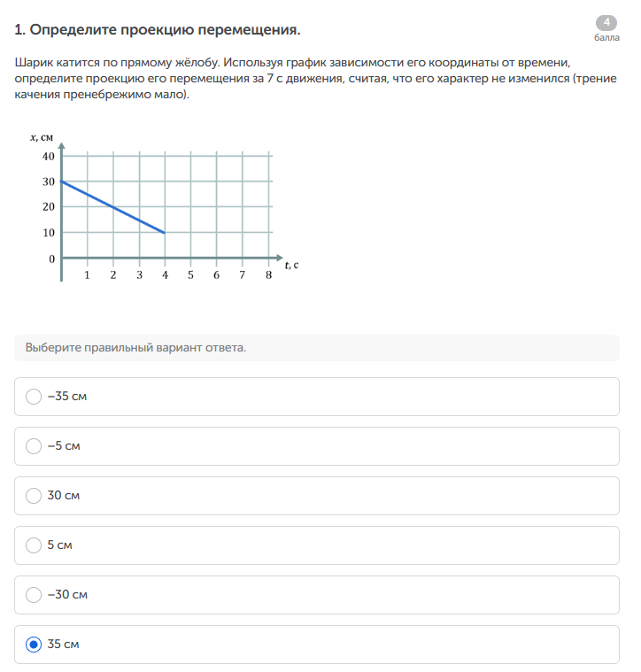Screen dimensions: 641x672
Task: Click the 8 tick on the time axis
Action: [x=268, y=275]
